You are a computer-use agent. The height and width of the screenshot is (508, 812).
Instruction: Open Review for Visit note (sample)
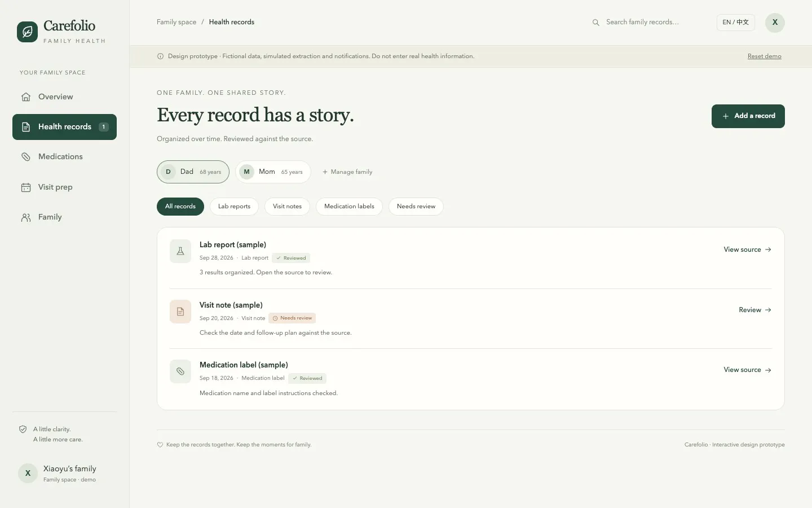tap(755, 310)
